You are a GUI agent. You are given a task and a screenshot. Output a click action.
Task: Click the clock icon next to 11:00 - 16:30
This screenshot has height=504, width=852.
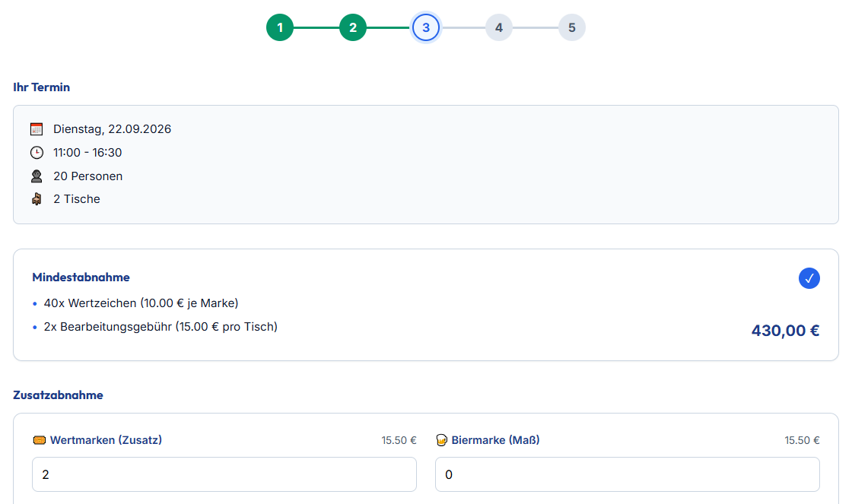37,153
